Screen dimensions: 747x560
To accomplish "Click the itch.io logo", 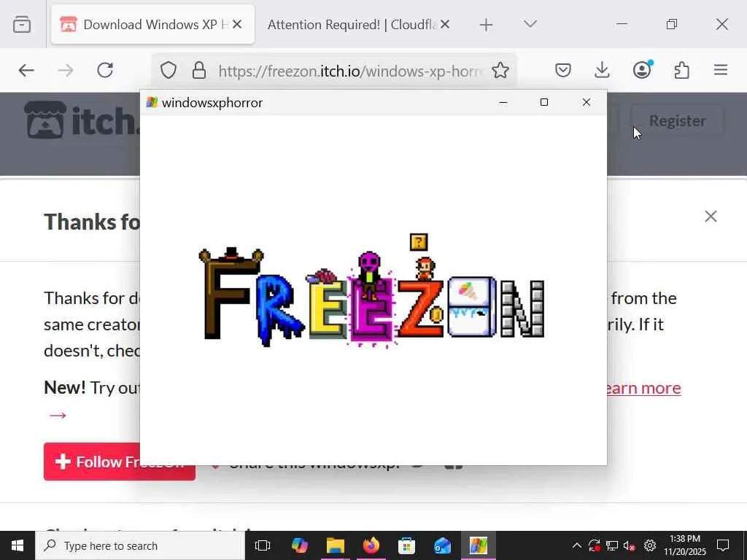I will [82, 120].
